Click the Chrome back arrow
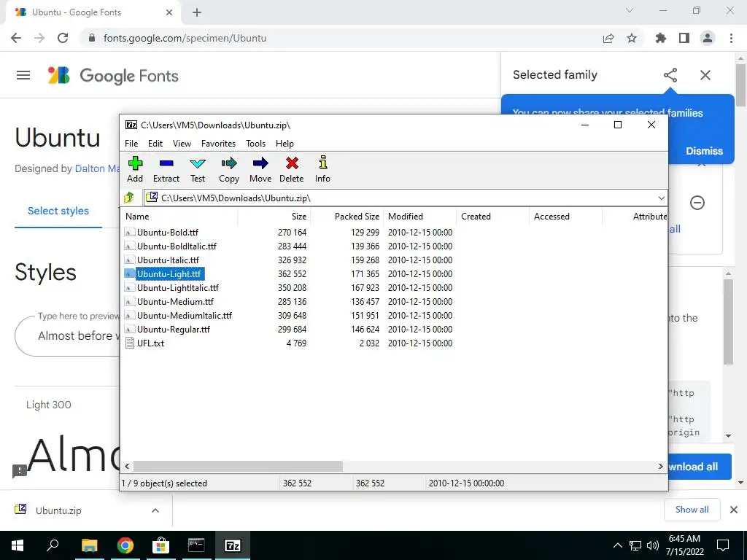 pyautogui.click(x=16, y=38)
